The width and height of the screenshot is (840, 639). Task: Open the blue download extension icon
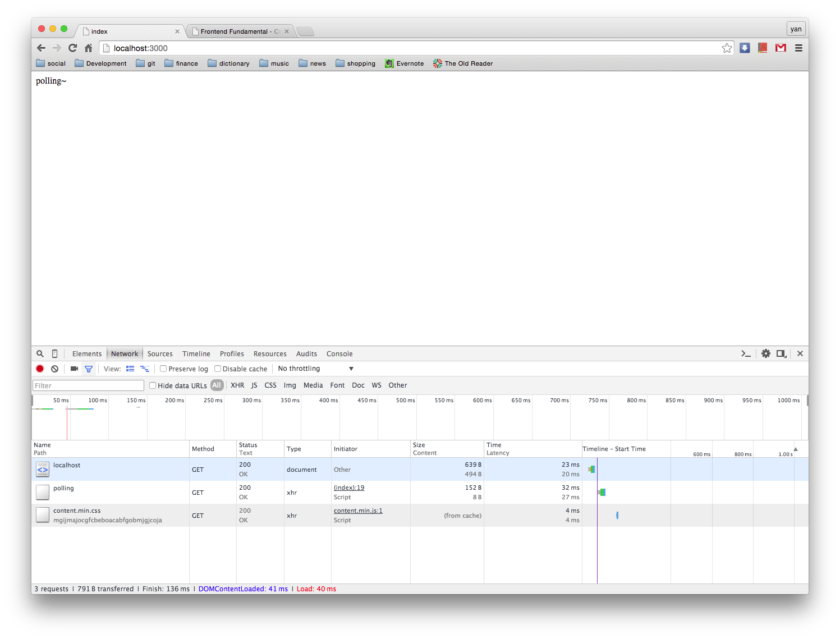click(745, 48)
